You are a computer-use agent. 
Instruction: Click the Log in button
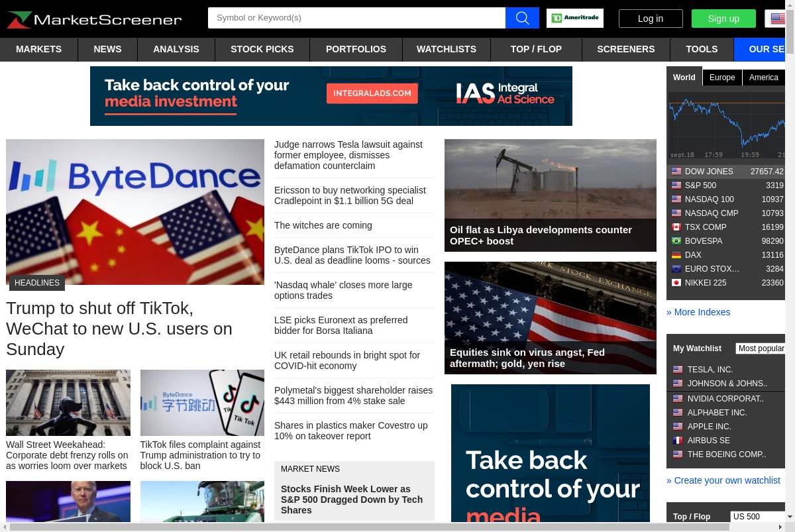coord(651,19)
